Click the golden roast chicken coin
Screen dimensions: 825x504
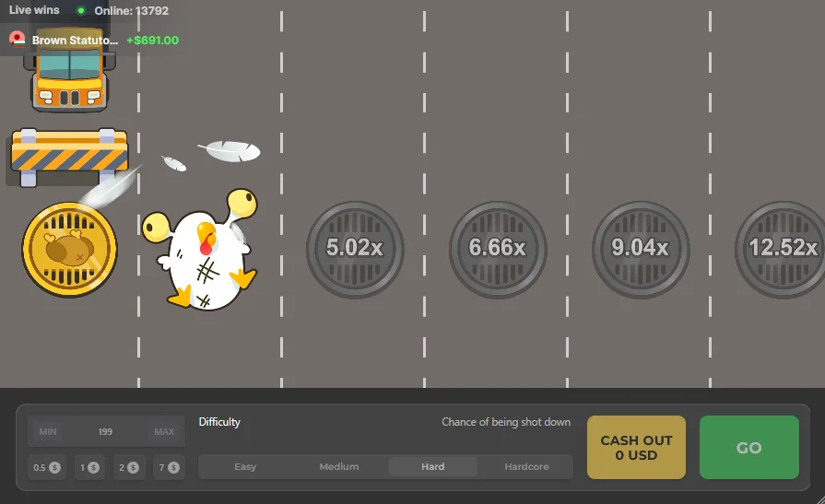coord(69,250)
